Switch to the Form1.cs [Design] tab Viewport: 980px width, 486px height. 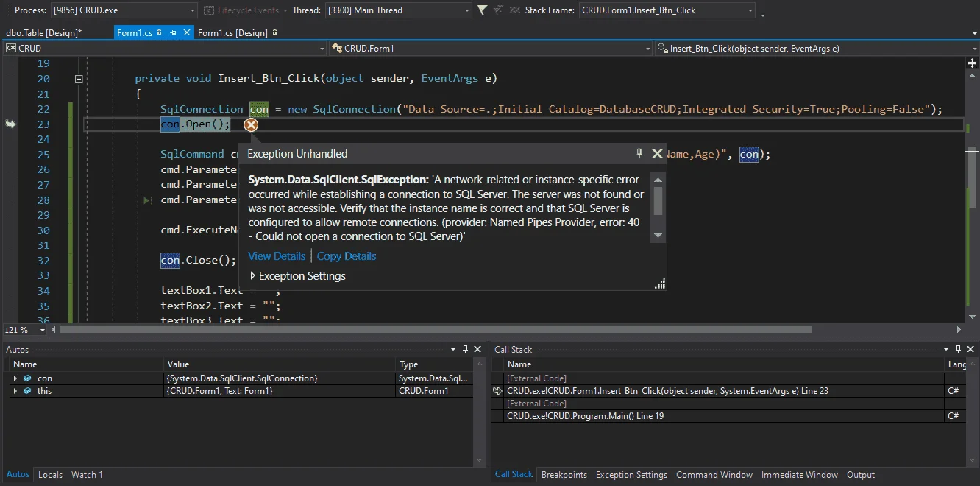pos(233,33)
